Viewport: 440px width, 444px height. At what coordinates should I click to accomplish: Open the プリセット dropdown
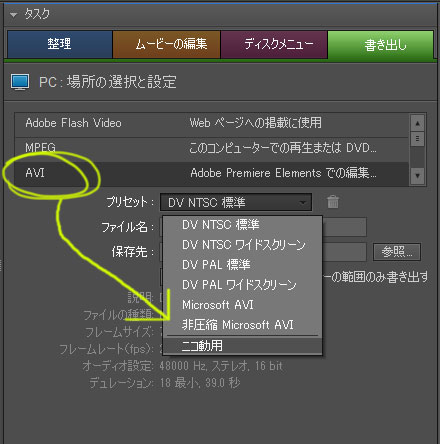[x=236, y=202]
